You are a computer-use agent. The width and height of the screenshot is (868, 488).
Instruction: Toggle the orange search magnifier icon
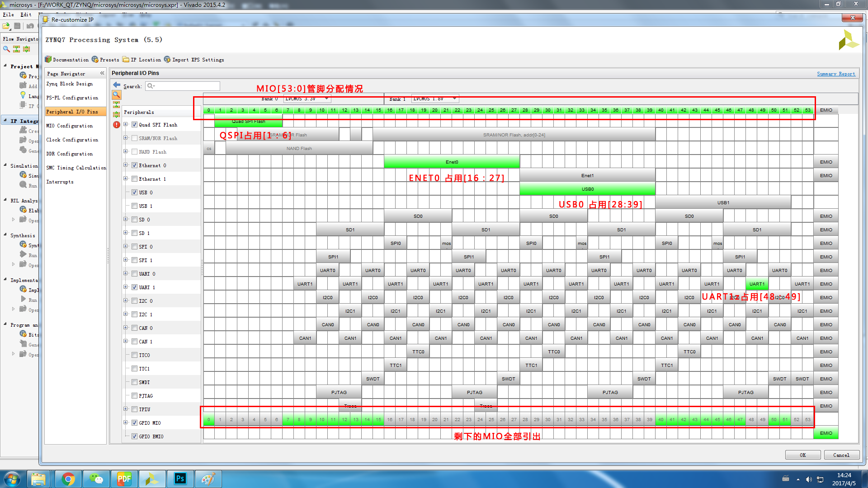[117, 95]
